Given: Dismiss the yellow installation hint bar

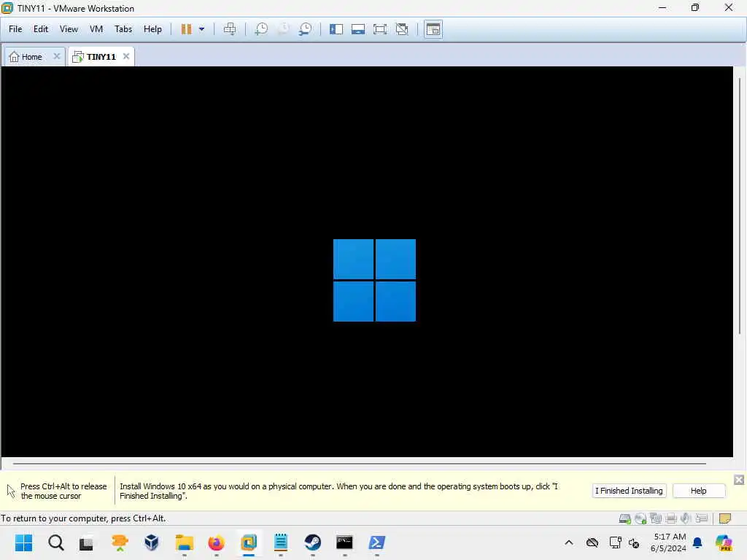Looking at the screenshot, I should (x=739, y=480).
